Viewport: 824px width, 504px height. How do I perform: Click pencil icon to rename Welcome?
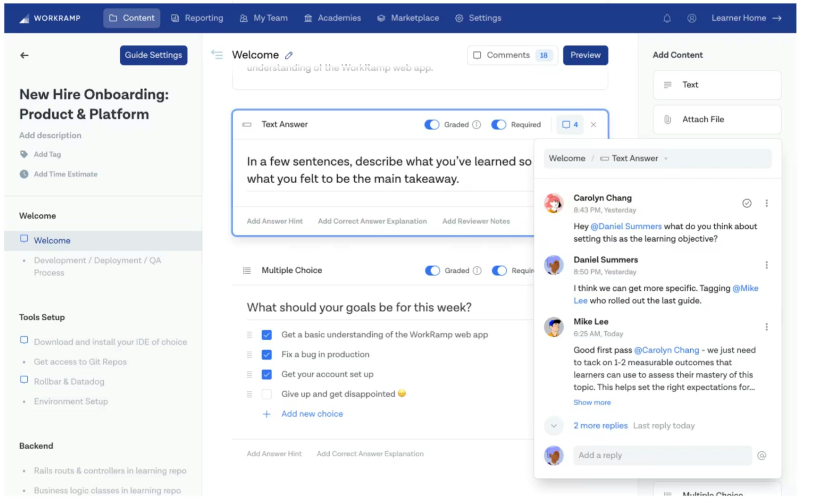pyautogui.click(x=289, y=55)
